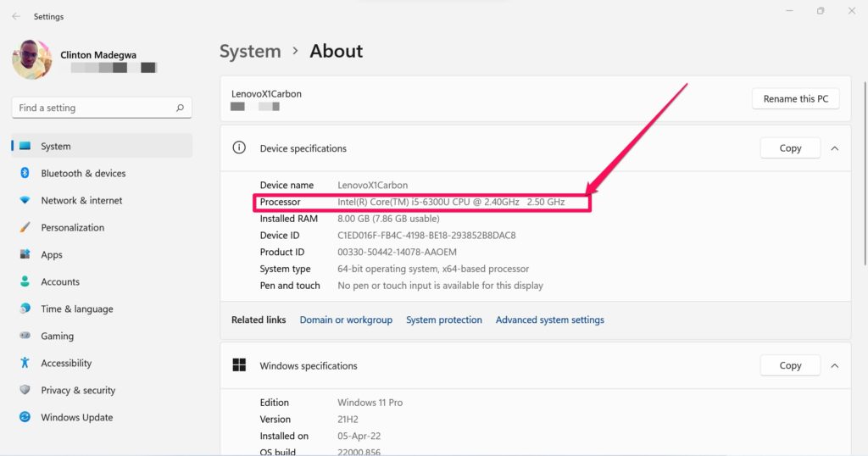Open the System settings page label
This screenshot has height=456, width=868.
pos(56,146)
